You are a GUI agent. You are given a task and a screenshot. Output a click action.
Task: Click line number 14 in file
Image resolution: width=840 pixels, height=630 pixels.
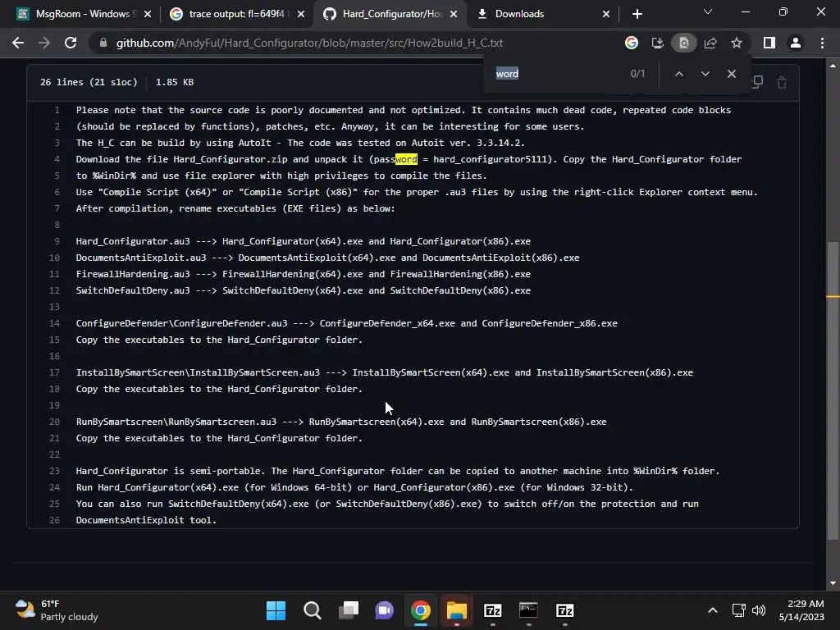(x=55, y=323)
